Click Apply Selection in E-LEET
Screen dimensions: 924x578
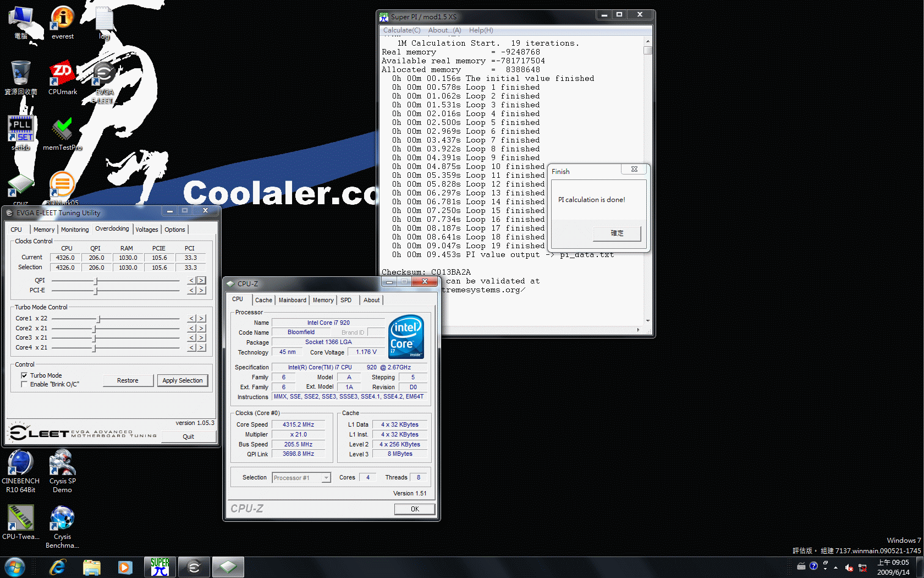click(x=183, y=380)
